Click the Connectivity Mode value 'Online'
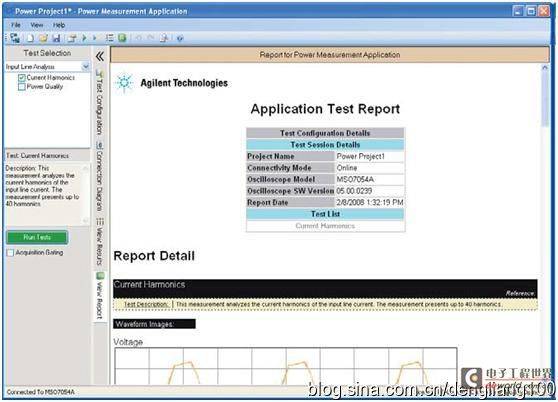This screenshot has width=558, height=402. pos(347,168)
